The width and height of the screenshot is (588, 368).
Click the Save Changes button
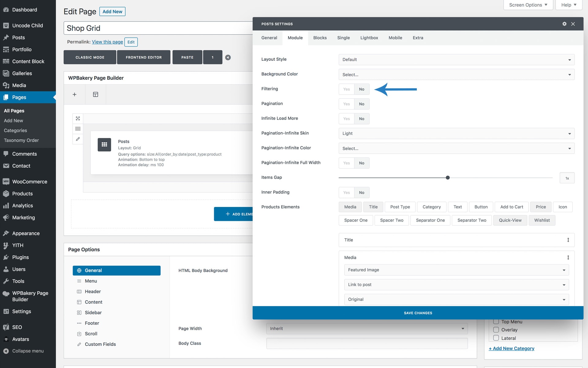[x=418, y=313]
